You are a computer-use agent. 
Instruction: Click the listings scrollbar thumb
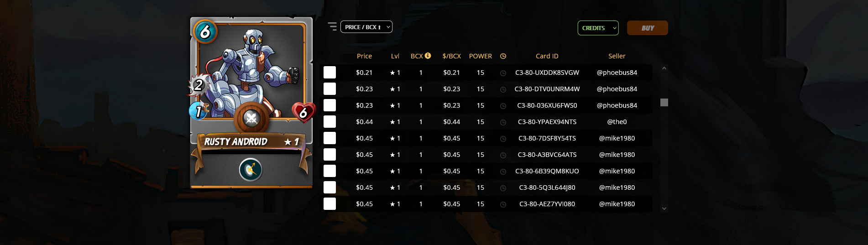tap(664, 102)
